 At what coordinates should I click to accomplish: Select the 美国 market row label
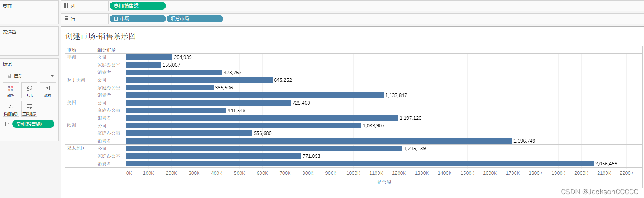[x=72, y=103]
